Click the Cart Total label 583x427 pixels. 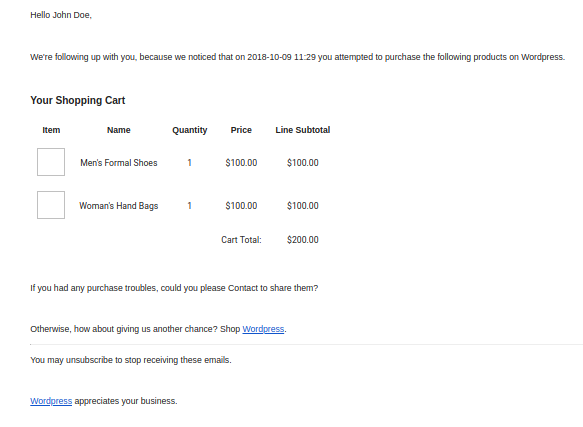241,240
